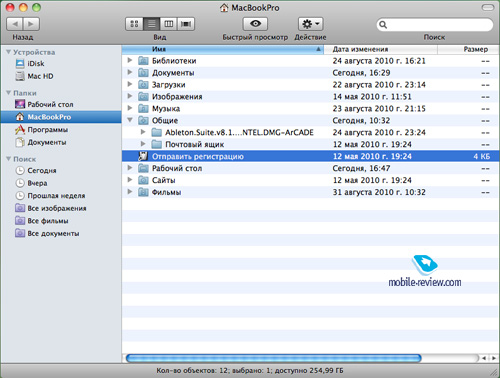Click the date 31 августа 2010 г. 10:32

click(379, 192)
